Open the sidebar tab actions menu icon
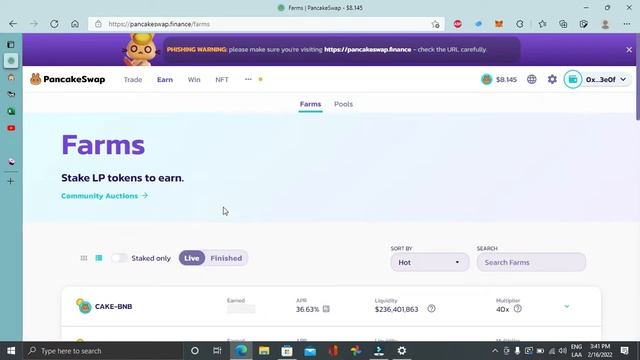The width and height of the screenshot is (640, 360). click(x=11, y=44)
